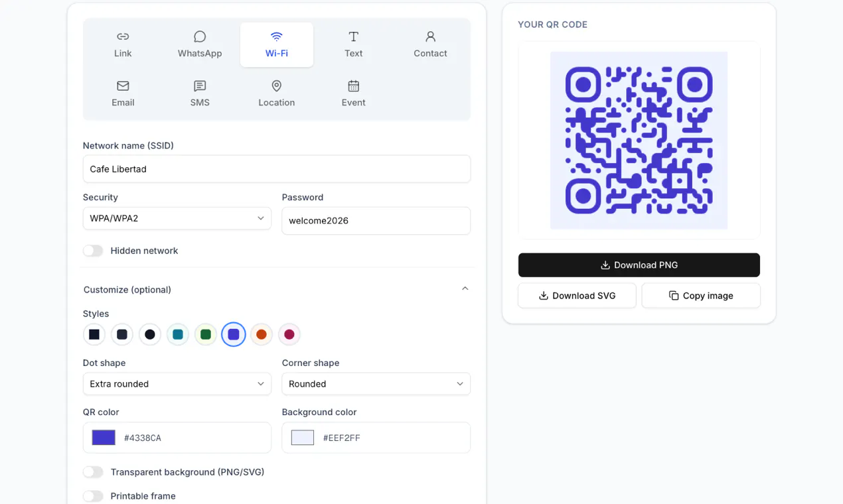This screenshot has height=504, width=843.
Task: Choose the Text QR type
Action: tap(354, 44)
